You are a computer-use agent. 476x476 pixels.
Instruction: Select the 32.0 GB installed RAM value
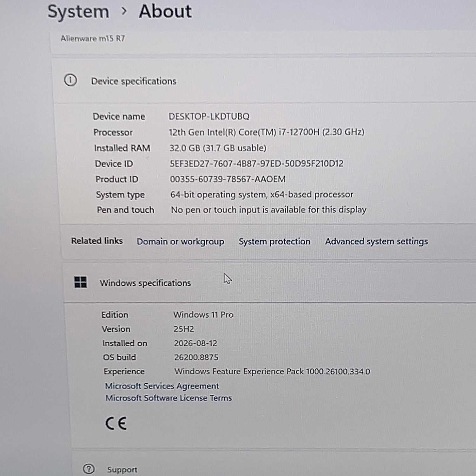tap(218, 148)
